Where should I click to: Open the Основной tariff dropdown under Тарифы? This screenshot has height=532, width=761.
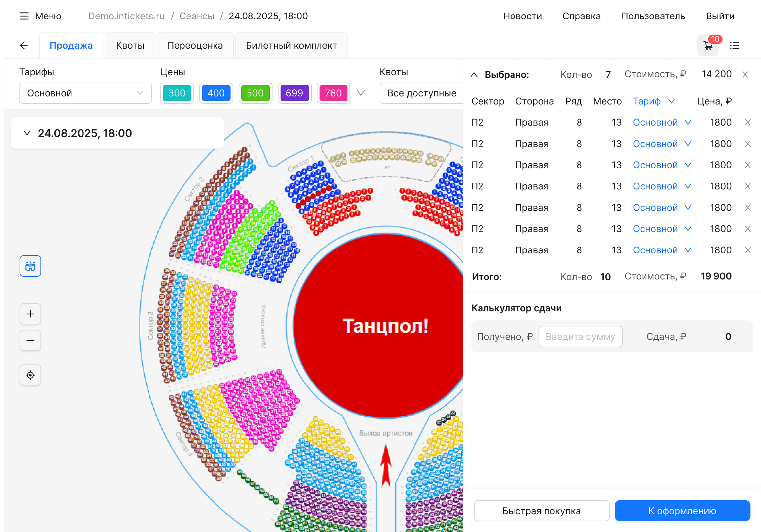(x=85, y=93)
